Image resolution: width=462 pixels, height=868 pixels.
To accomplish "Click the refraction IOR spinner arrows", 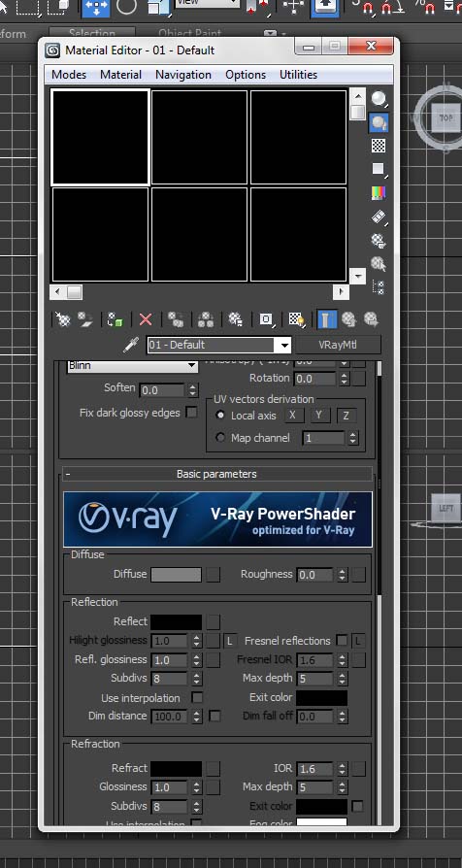I will pos(343,769).
